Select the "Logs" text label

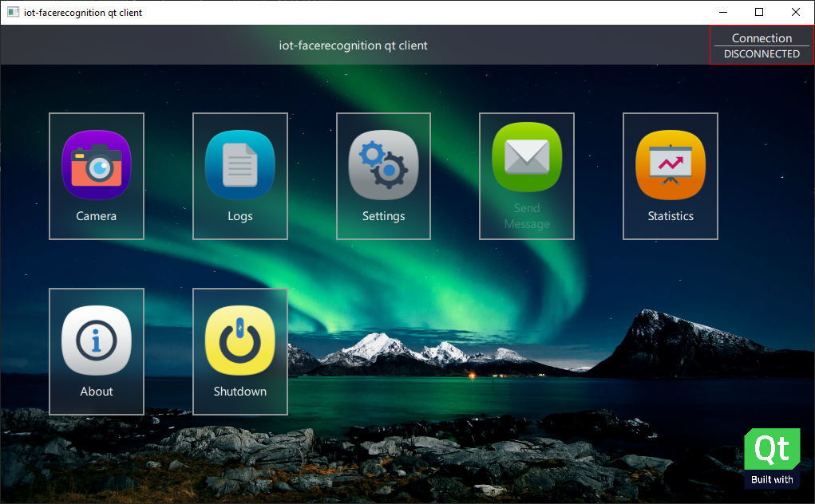click(x=239, y=216)
